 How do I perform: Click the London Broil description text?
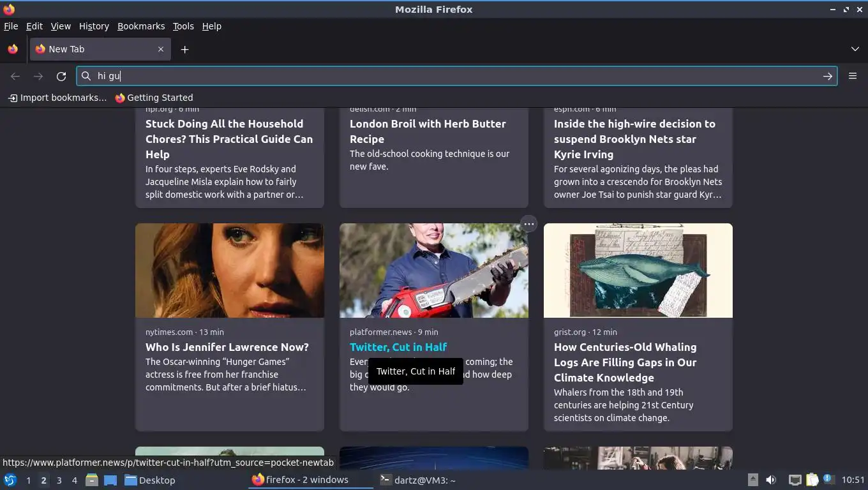click(430, 160)
